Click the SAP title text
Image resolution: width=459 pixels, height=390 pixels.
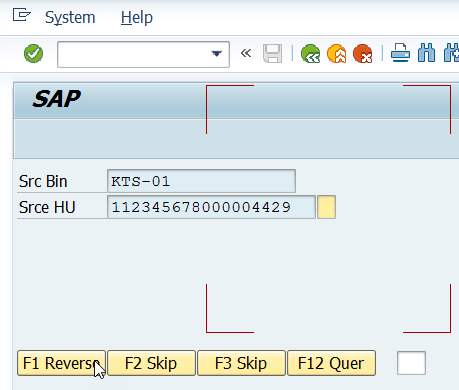pos(57,99)
